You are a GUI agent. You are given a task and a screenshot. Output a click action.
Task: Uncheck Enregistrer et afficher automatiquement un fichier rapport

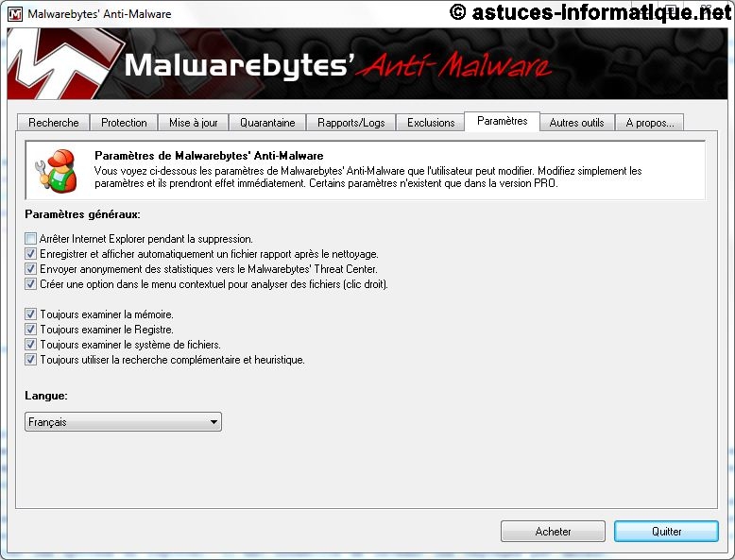click(x=30, y=254)
